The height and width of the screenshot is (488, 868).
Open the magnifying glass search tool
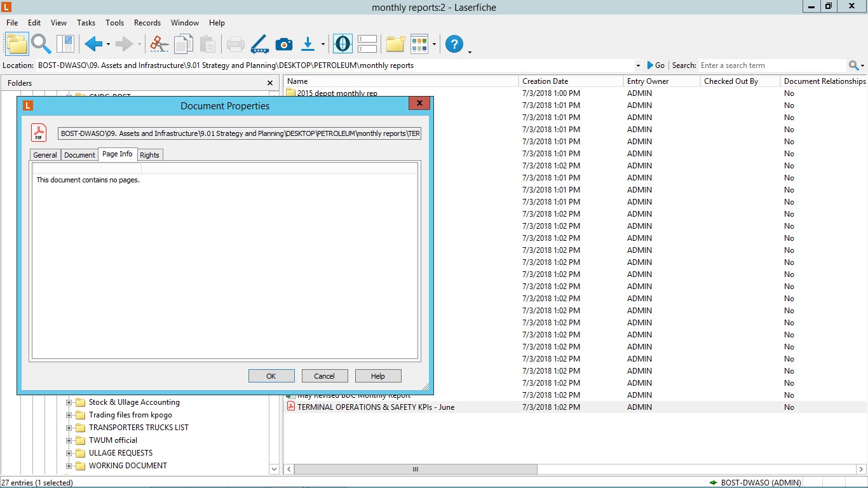(x=41, y=44)
